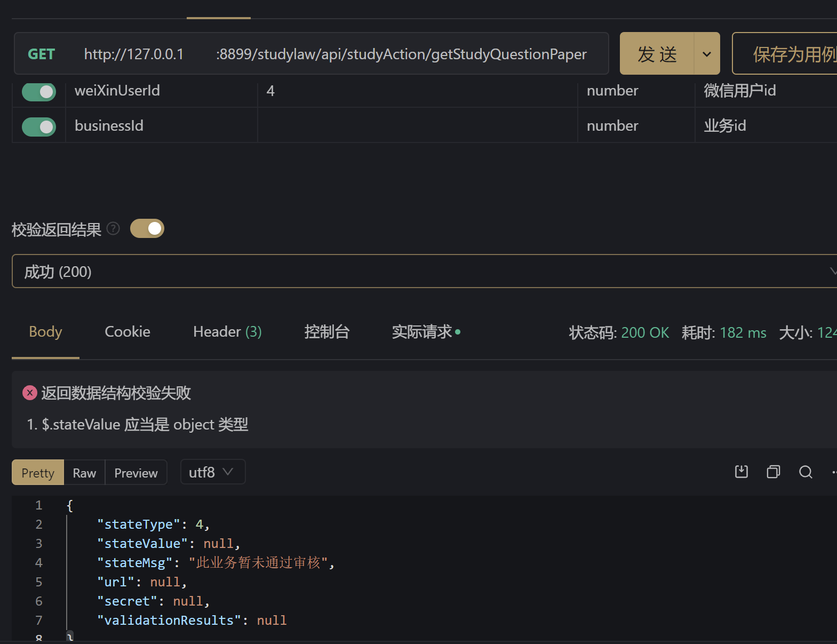Click the 保存为用例 button
837x644 pixels.
pos(785,53)
